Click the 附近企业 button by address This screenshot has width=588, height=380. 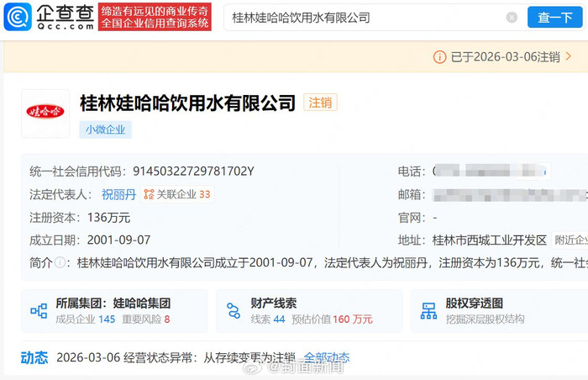570,240
